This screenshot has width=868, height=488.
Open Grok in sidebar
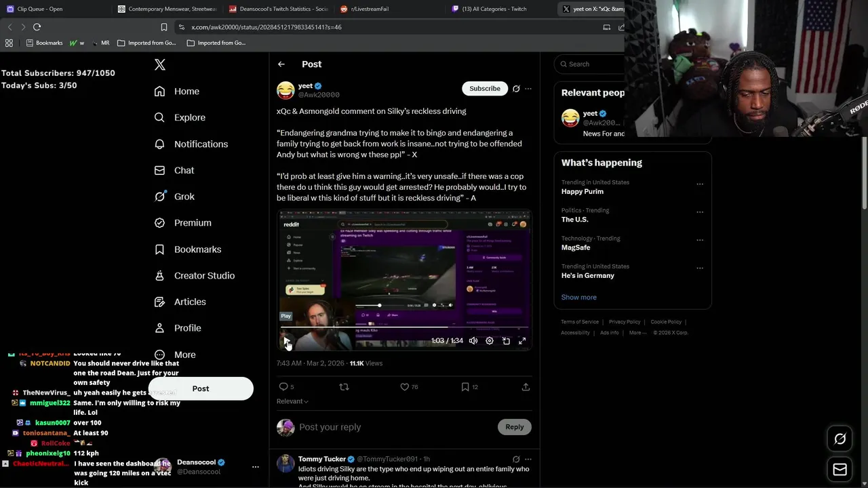click(x=174, y=197)
